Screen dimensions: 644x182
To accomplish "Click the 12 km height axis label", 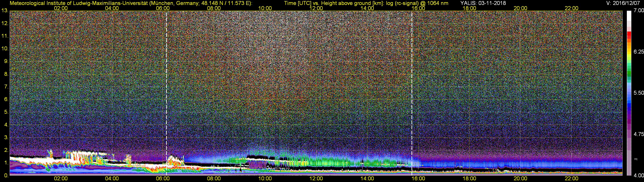I will [5, 23].
